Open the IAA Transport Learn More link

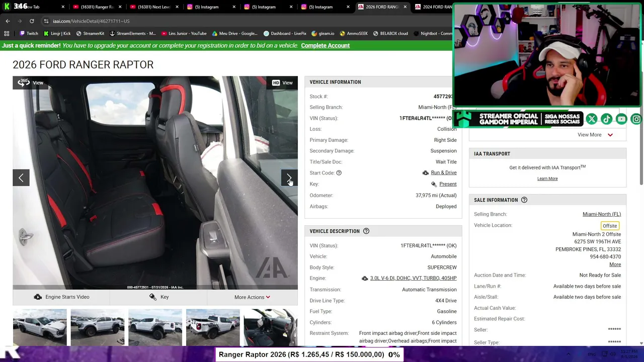(547, 178)
